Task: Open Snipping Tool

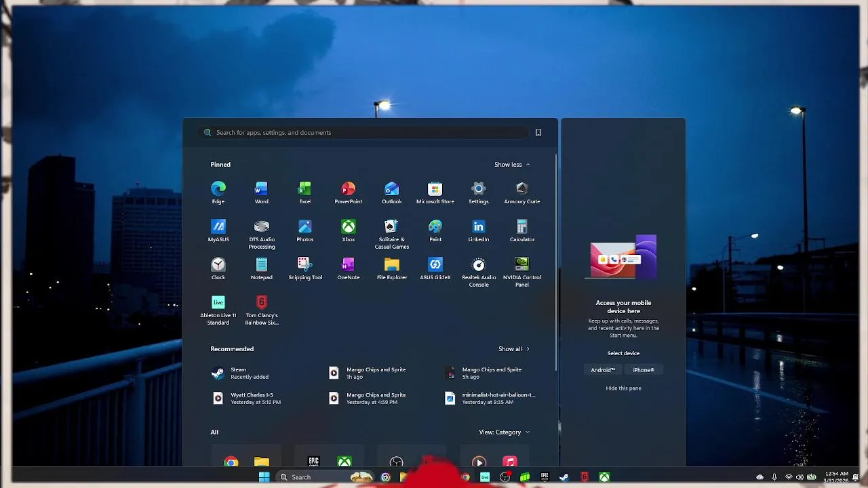Action: (x=305, y=268)
